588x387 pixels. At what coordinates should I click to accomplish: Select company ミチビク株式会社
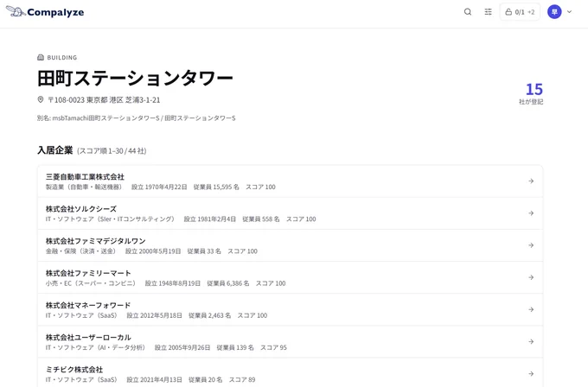(74, 370)
